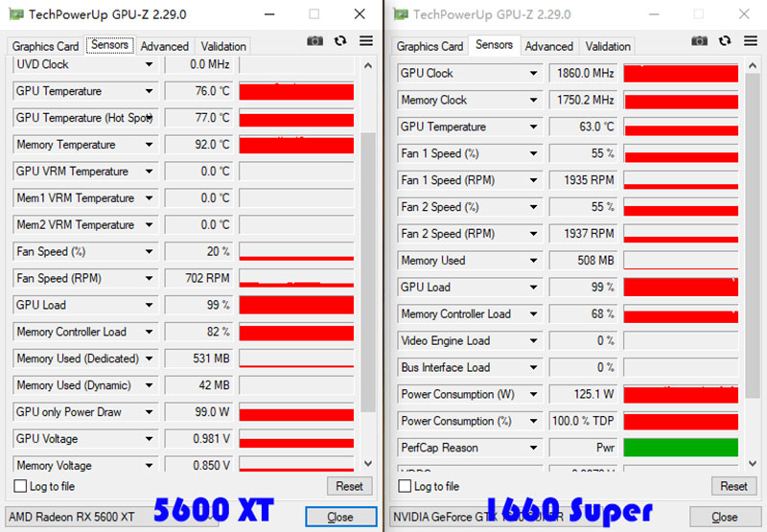Click Reset button in left window
The width and height of the screenshot is (767, 532).
[349, 486]
